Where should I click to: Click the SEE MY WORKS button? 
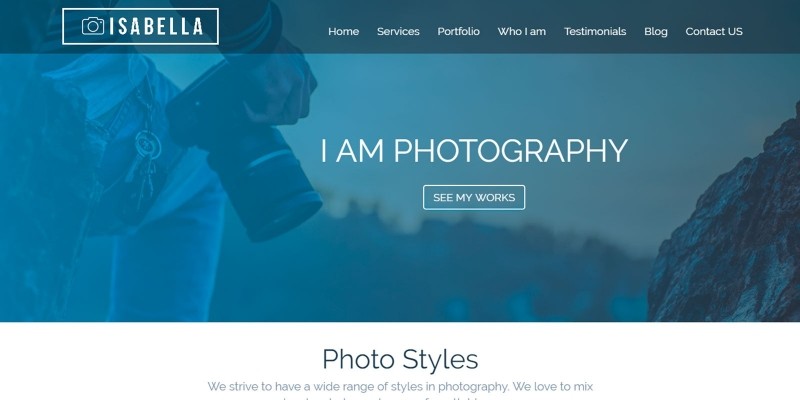coord(474,197)
